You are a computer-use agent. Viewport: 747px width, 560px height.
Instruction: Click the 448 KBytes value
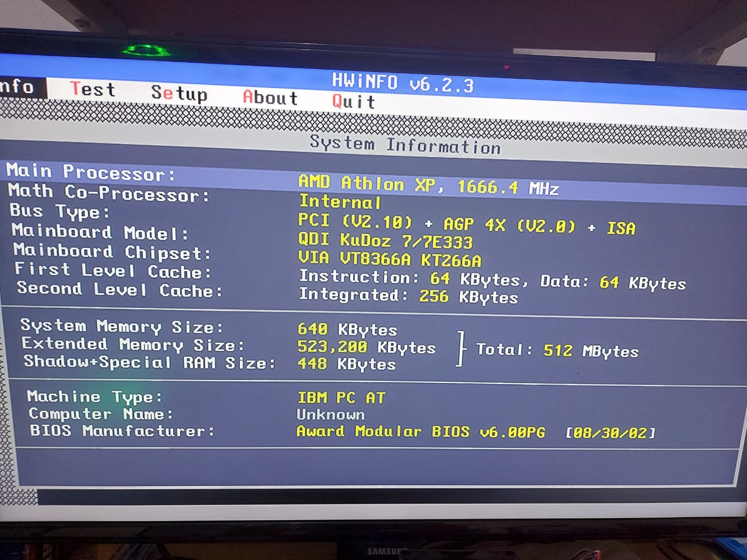coord(346,364)
